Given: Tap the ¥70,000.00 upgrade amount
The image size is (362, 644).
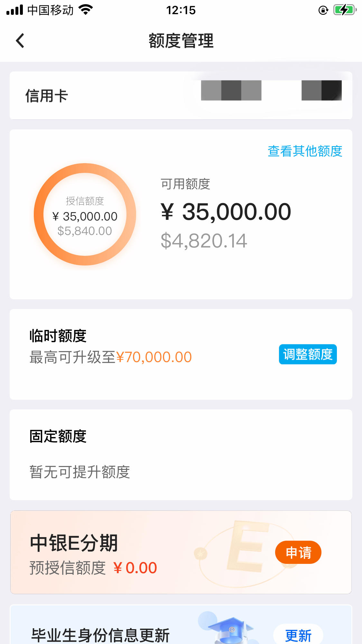Looking at the screenshot, I should click(154, 357).
